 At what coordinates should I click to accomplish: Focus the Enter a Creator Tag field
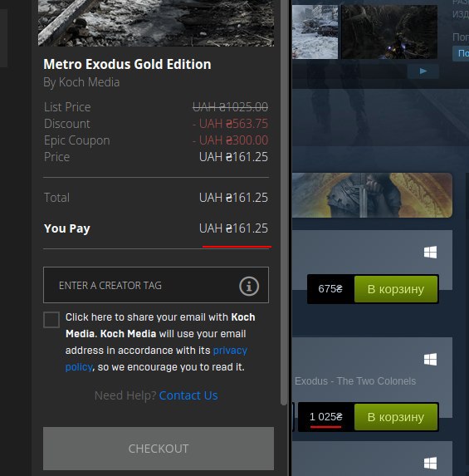tap(156, 285)
